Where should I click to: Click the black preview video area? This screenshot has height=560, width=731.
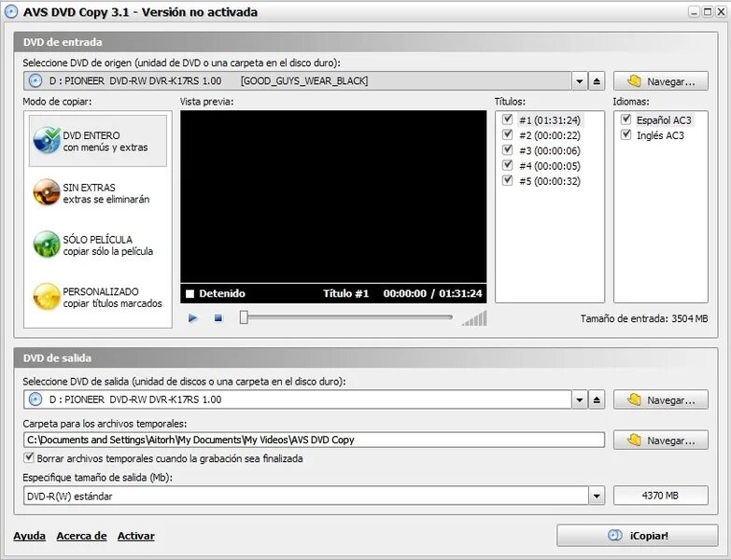[x=333, y=197]
